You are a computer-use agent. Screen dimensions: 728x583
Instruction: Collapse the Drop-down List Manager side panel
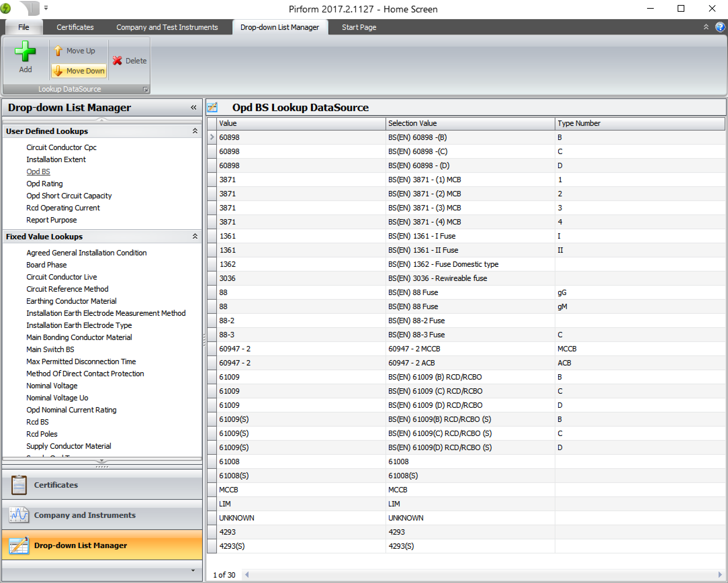pyautogui.click(x=193, y=107)
